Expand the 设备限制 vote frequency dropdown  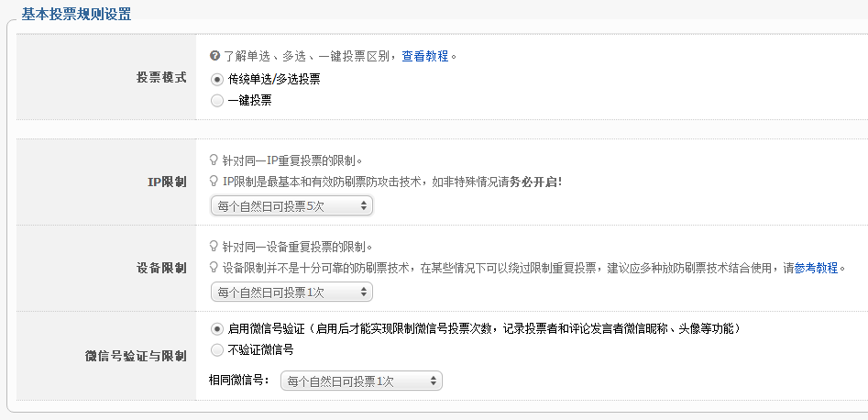[291, 293]
